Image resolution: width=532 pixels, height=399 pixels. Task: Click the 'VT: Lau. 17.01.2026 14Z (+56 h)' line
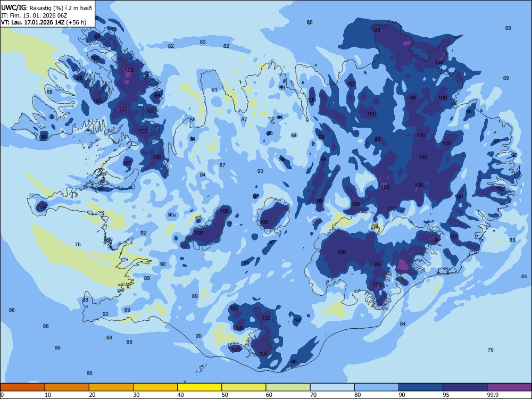click(x=44, y=22)
